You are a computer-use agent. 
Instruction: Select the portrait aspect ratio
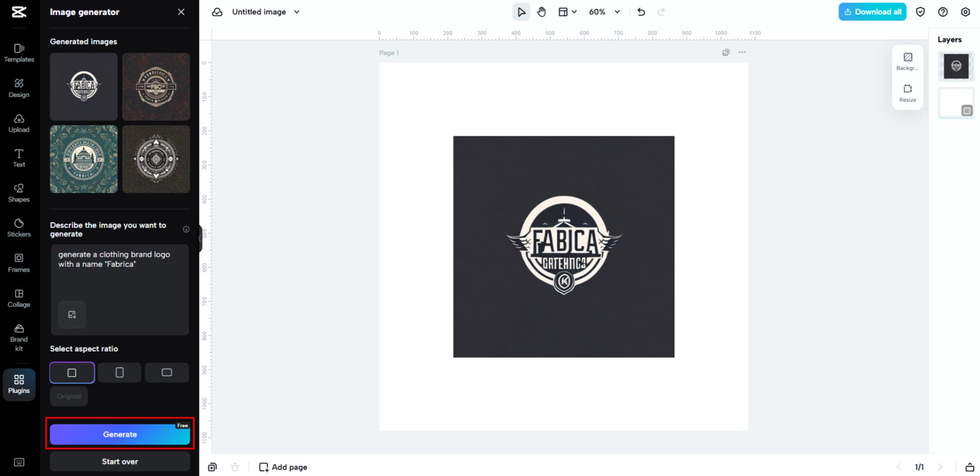(119, 373)
